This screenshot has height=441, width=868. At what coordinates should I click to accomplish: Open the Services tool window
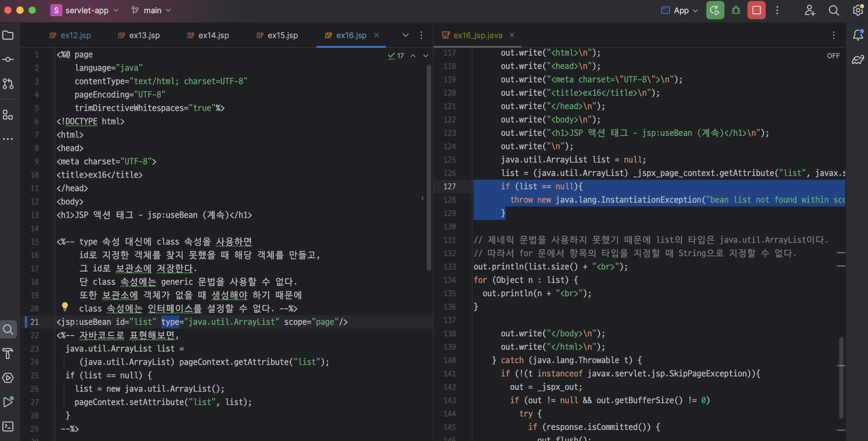point(8,378)
